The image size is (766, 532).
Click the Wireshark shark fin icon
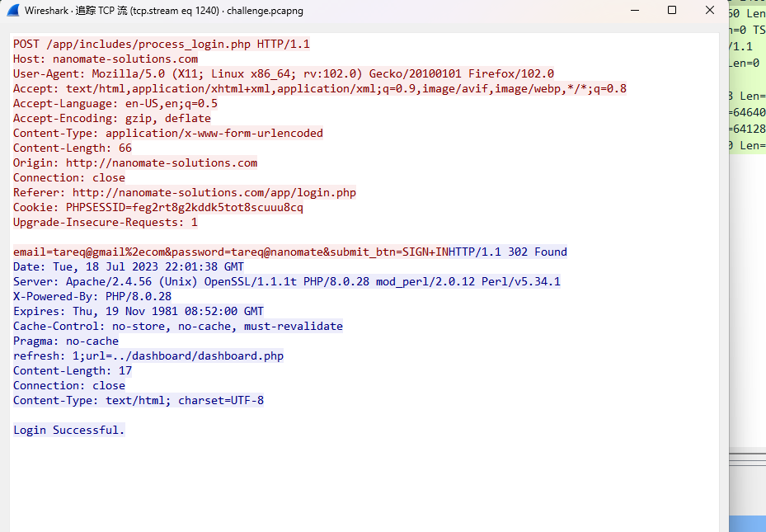pos(13,10)
